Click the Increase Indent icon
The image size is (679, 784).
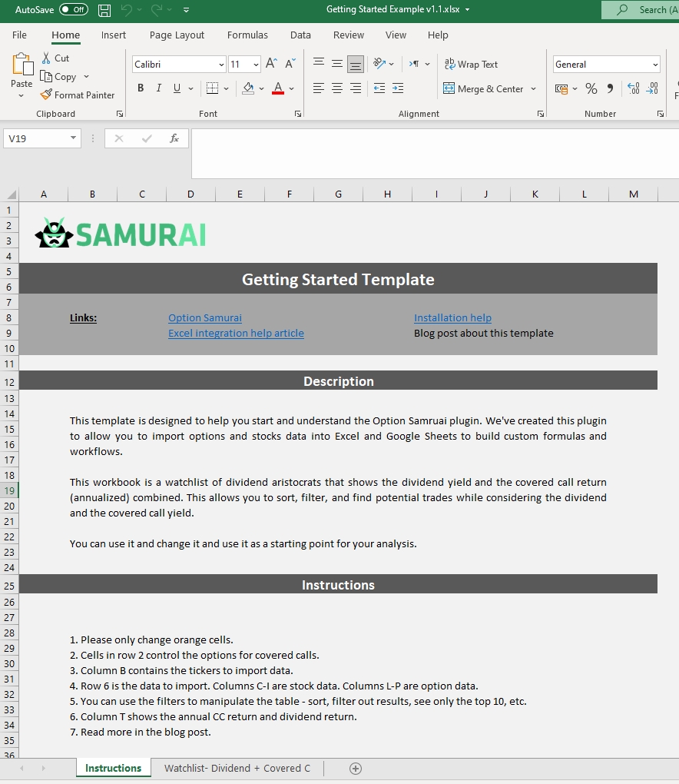coord(397,88)
